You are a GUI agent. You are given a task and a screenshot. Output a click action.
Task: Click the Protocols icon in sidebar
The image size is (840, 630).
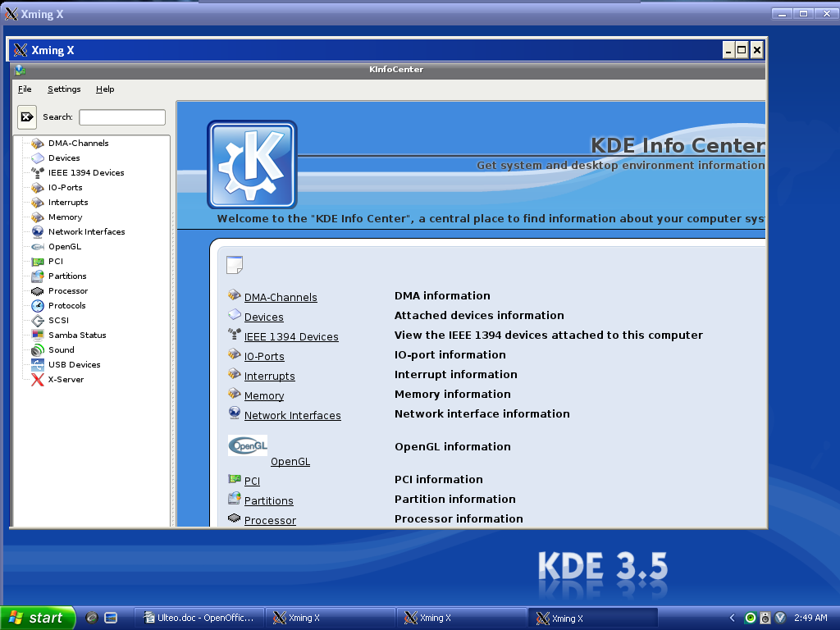pos(38,306)
